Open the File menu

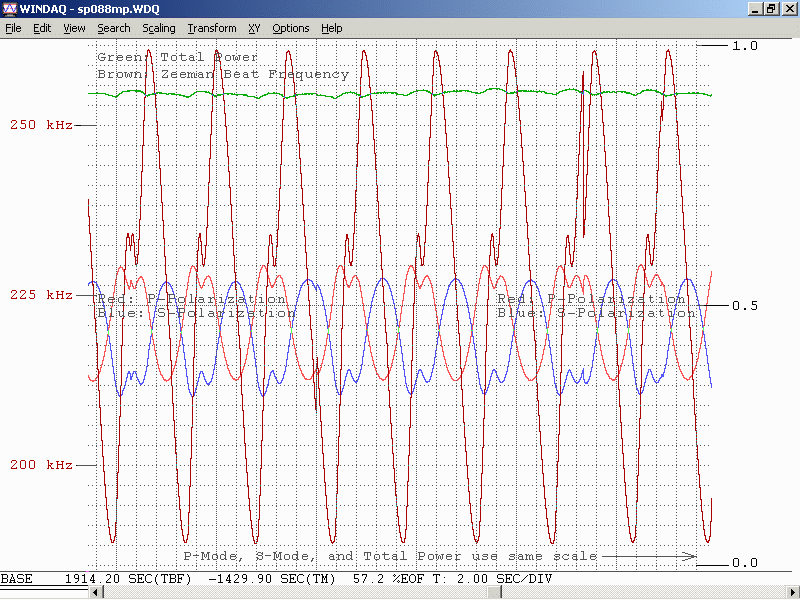click(13, 28)
